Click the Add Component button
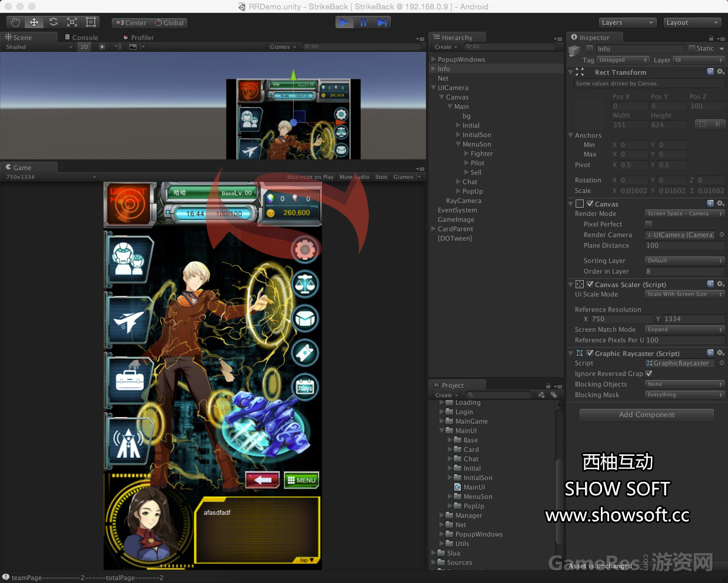728x583 pixels. 647,415
